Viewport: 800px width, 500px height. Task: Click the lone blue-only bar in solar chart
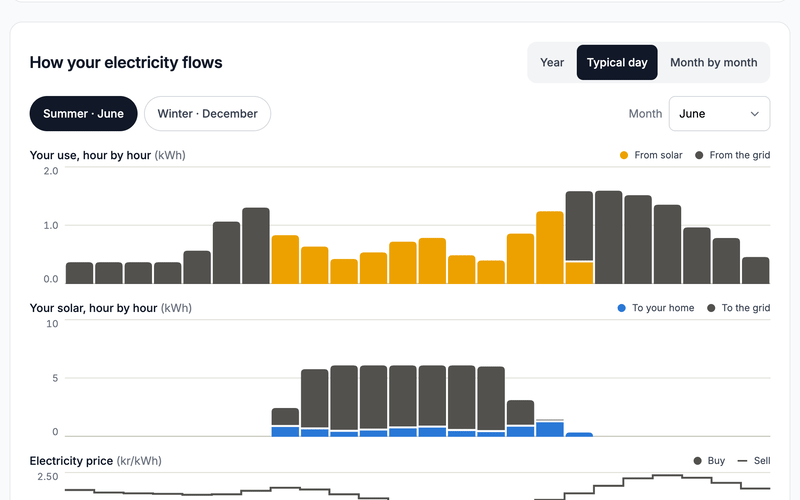click(579, 435)
